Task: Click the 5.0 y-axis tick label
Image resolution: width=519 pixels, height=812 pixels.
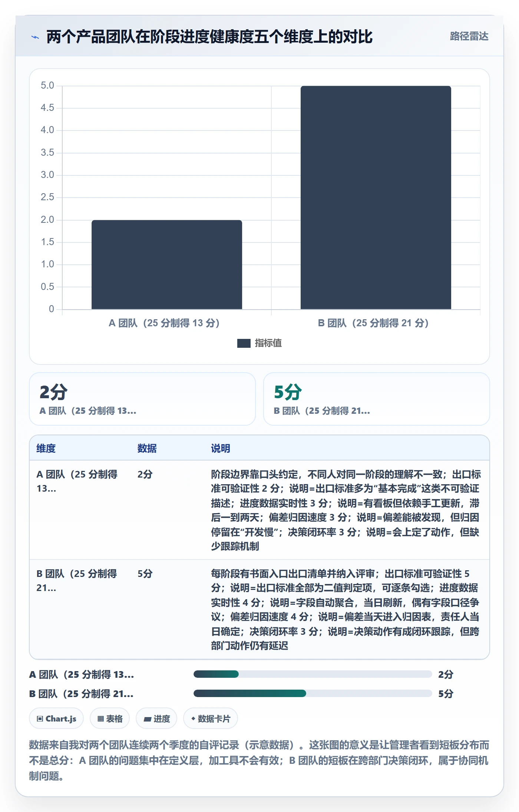Action: click(47, 86)
